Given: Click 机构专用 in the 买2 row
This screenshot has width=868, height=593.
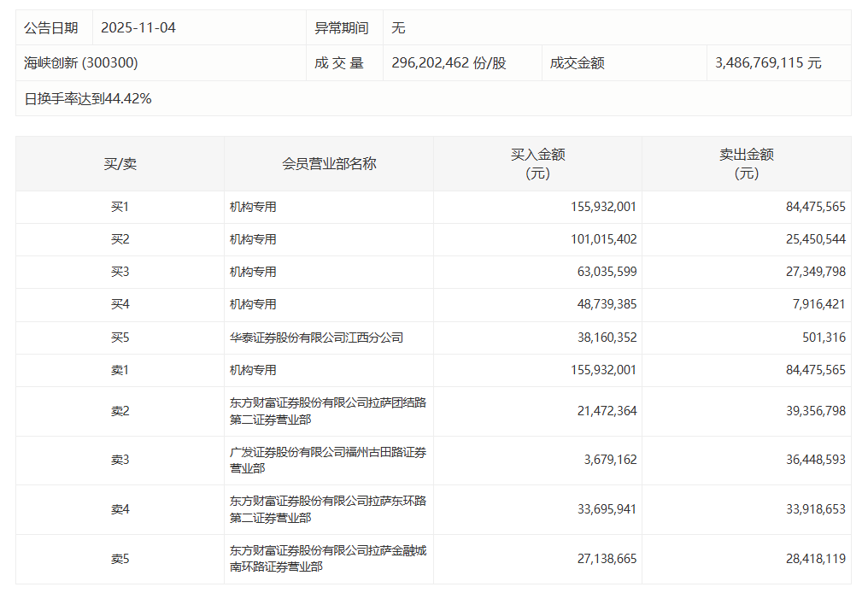Looking at the screenshot, I should (x=253, y=239).
